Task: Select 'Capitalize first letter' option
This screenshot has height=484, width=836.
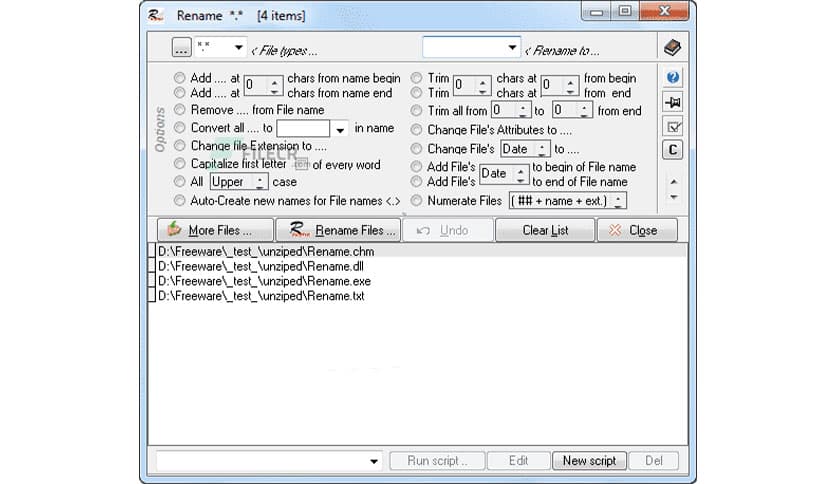Action: [x=180, y=164]
